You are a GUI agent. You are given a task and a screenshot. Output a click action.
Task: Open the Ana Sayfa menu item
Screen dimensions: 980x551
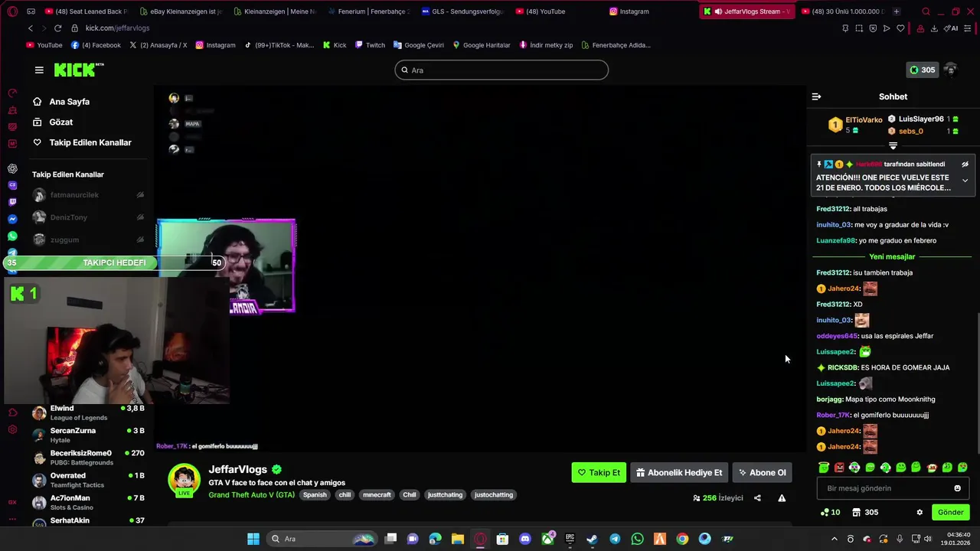pyautogui.click(x=69, y=102)
